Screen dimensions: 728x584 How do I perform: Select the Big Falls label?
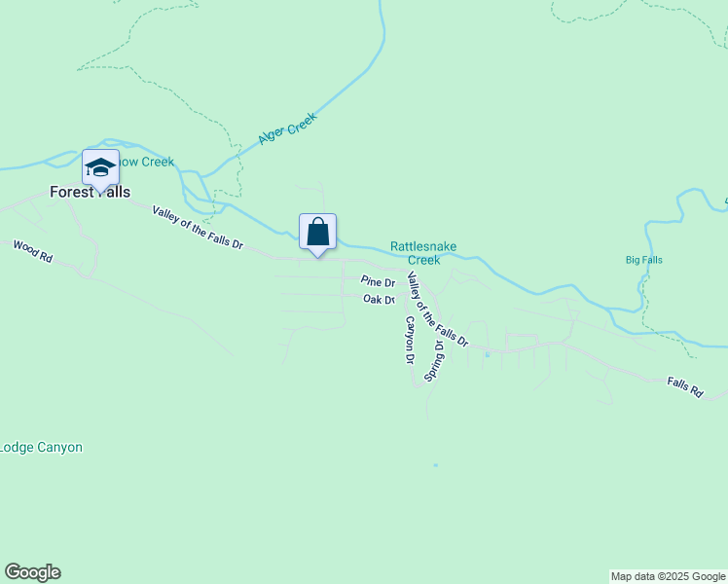click(x=644, y=260)
